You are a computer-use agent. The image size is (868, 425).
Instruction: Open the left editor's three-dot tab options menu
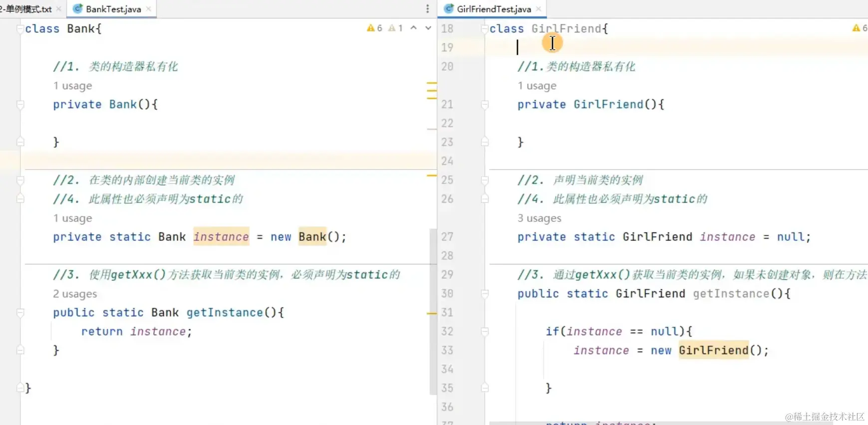click(x=427, y=9)
